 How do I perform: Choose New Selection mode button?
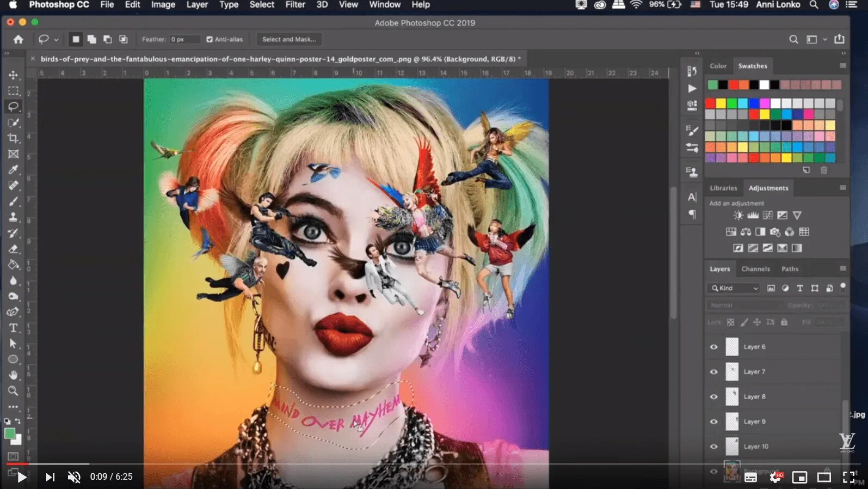[x=76, y=39]
